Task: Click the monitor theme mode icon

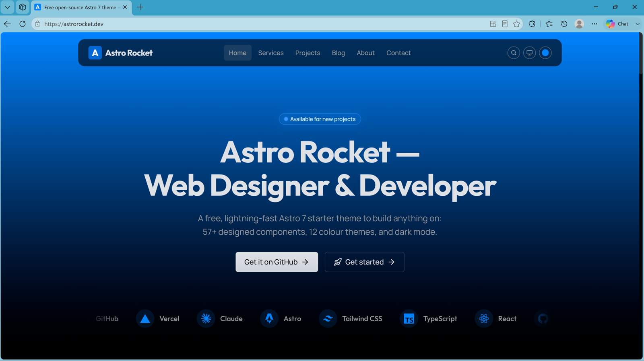Action: pos(530,53)
